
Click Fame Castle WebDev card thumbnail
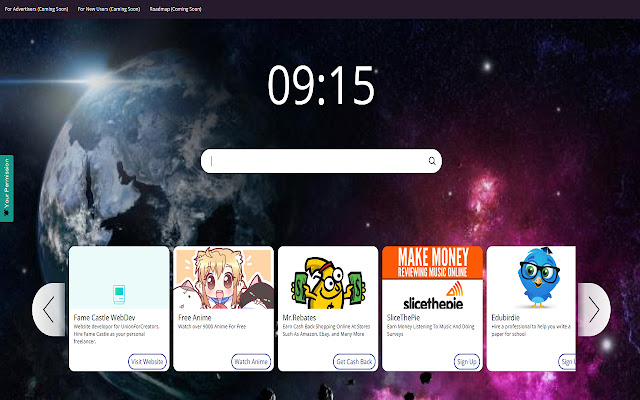click(x=119, y=278)
